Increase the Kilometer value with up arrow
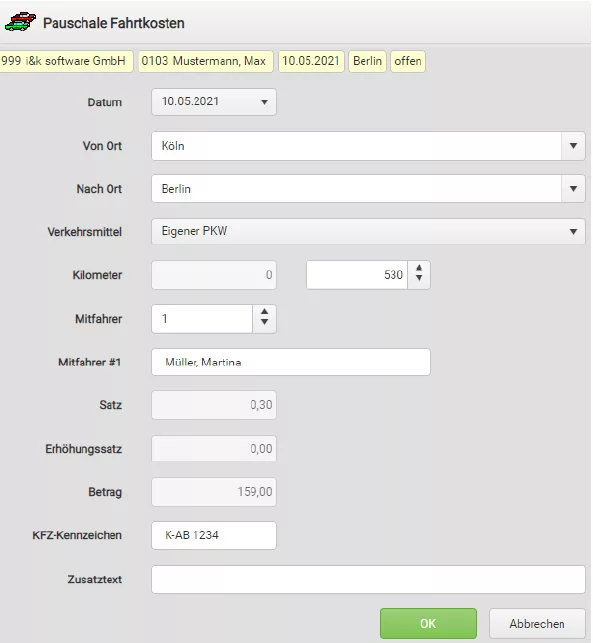Viewport: 593px width, 643px height. 419,269
